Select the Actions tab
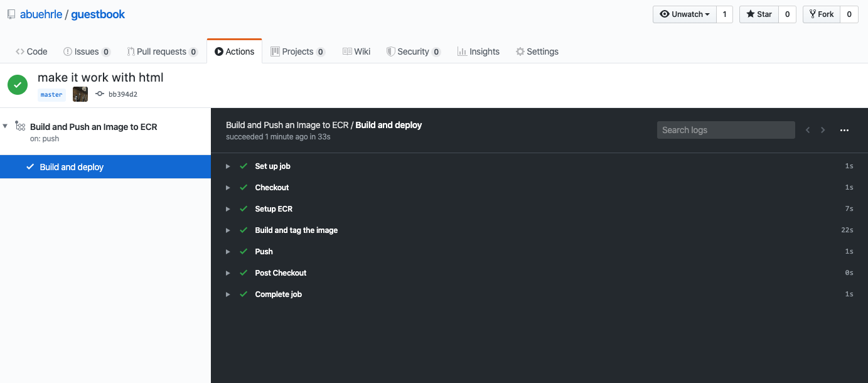 pyautogui.click(x=234, y=51)
